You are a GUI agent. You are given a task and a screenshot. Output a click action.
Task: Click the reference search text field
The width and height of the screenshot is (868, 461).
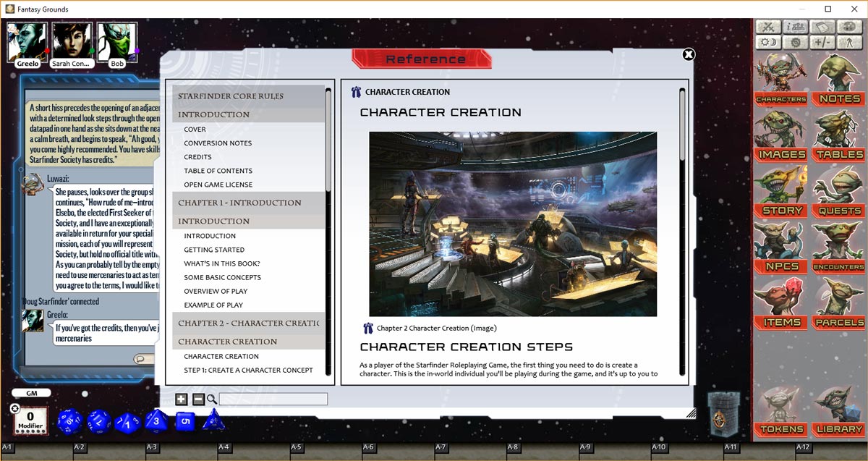point(273,399)
